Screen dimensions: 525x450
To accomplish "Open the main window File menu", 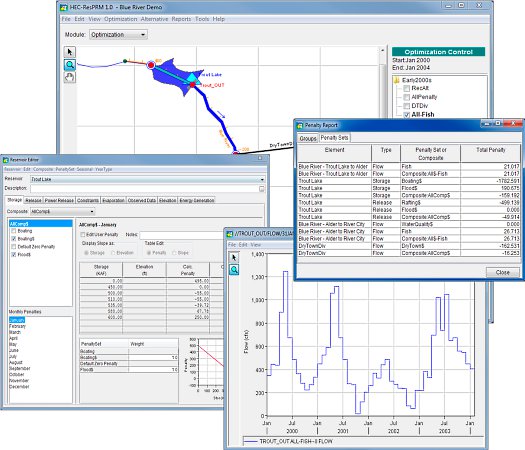I will [66, 19].
